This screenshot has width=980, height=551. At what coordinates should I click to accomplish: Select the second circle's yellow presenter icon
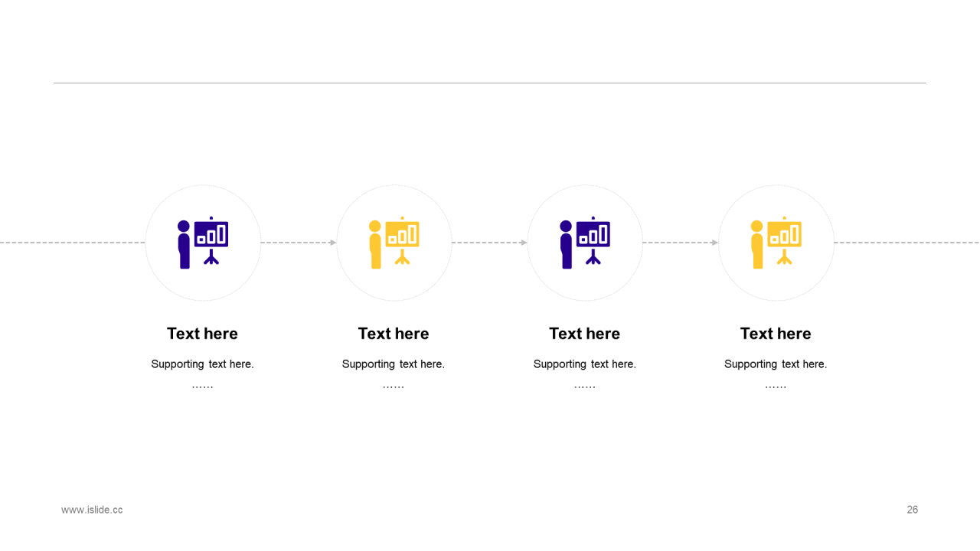pyautogui.click(x=394, y=243)
